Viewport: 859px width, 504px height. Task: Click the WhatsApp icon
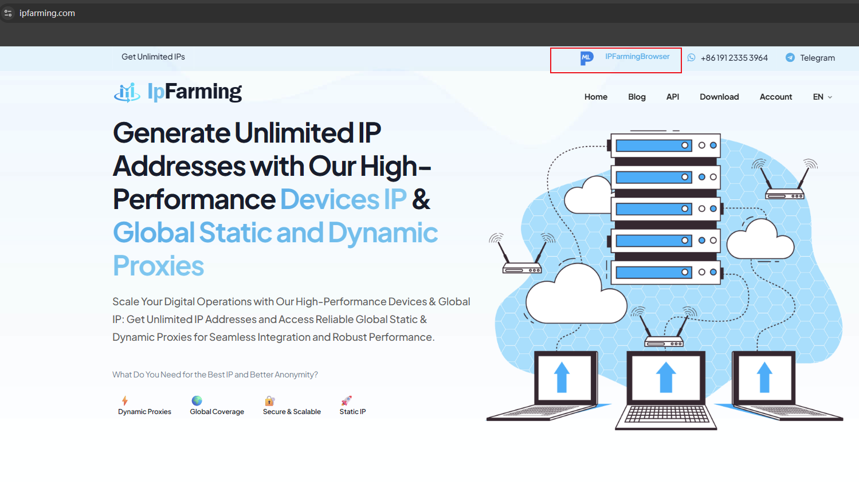click(x=691, y=57)
